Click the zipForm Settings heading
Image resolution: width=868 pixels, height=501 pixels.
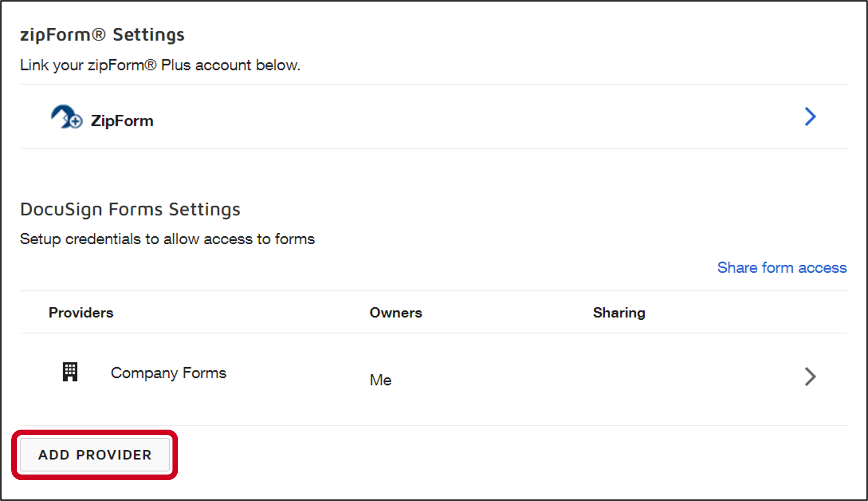click(102, 34)
